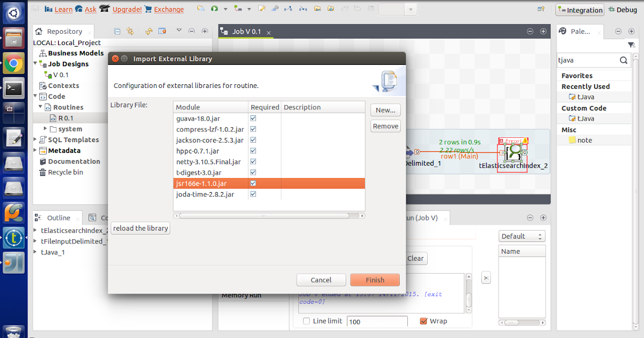Screen dimensions: 644x338
Task: Enable the Line limit option
Action: point(306,321)
